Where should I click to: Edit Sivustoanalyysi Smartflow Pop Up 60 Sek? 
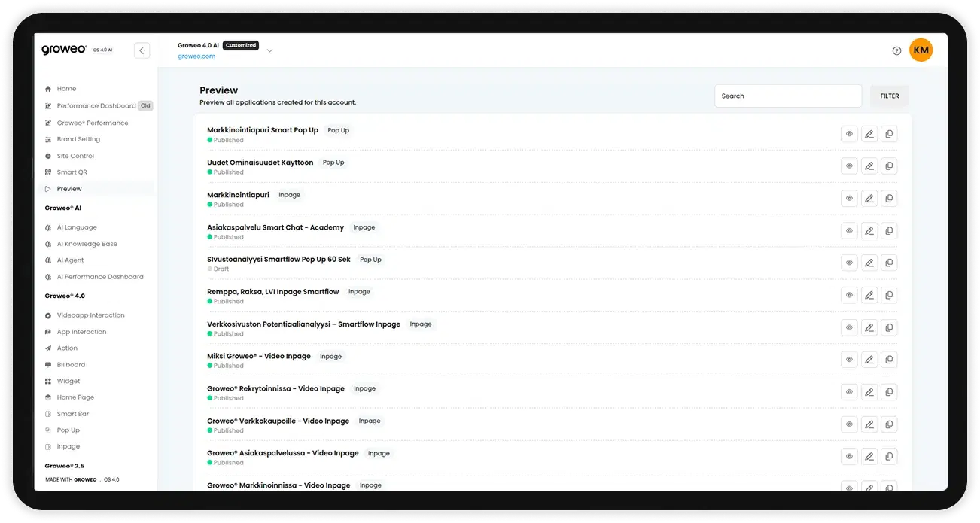pyautogui.click(x=869, y=263)
